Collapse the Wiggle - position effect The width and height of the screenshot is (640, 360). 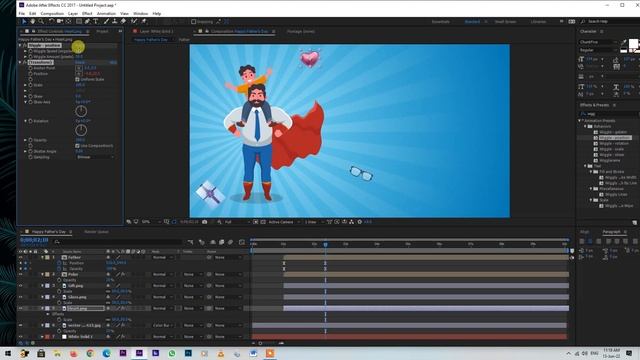[x=20, y=45]
